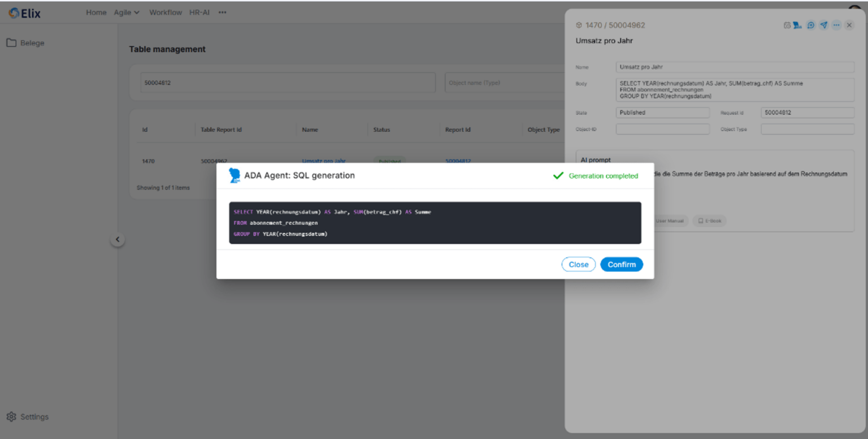Screen dimensions: 868x439
Task: Click the User Manual button in AI prompt
Action: pos(670,221)
